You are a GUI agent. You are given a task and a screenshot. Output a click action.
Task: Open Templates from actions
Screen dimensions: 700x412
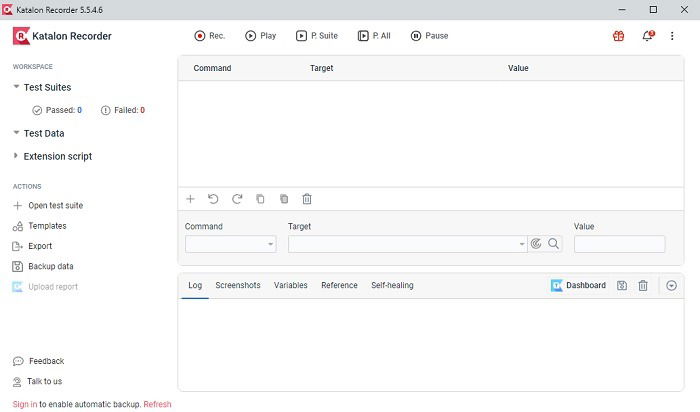40,226
